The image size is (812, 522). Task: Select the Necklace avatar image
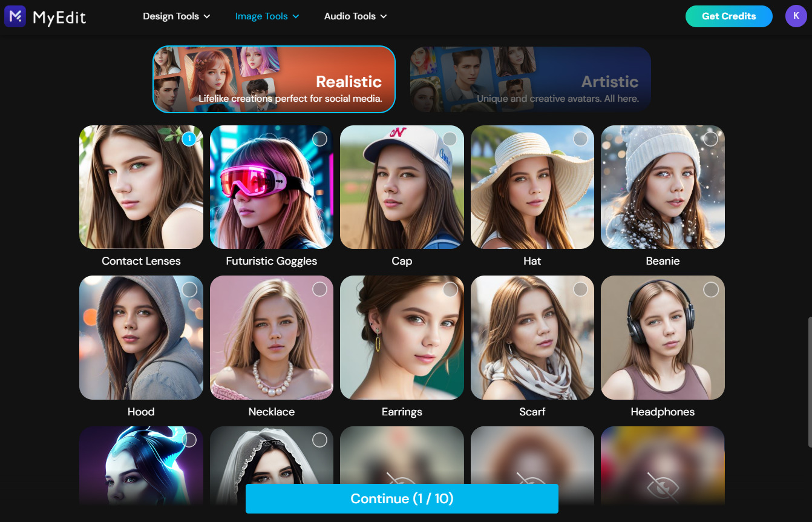coord(272,338)
